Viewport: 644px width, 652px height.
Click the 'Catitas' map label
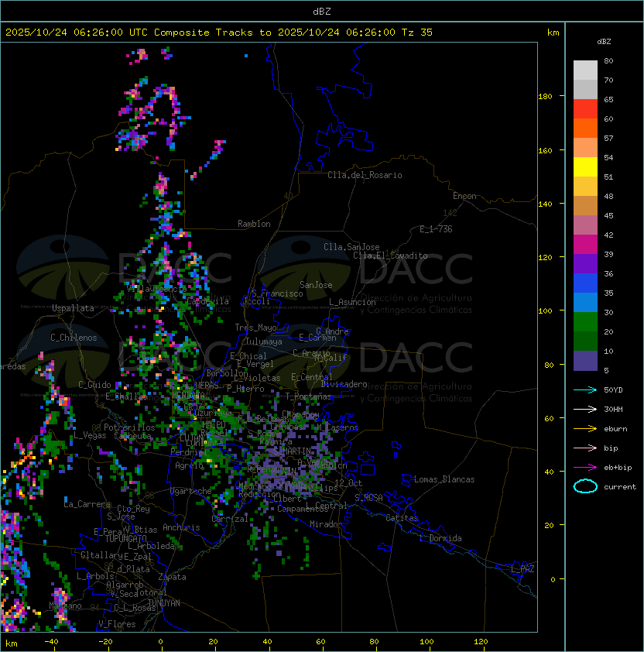(402, 518)
